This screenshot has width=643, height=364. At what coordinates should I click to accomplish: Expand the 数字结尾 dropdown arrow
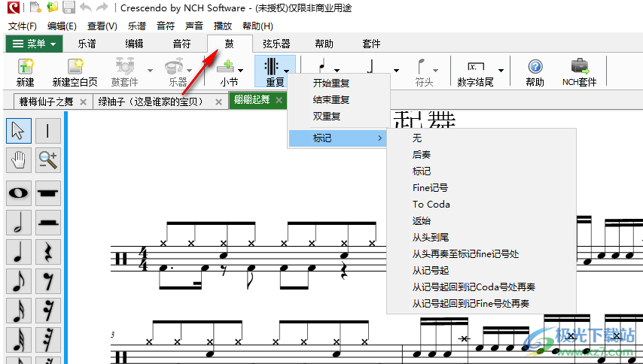[x=501, y=71]
